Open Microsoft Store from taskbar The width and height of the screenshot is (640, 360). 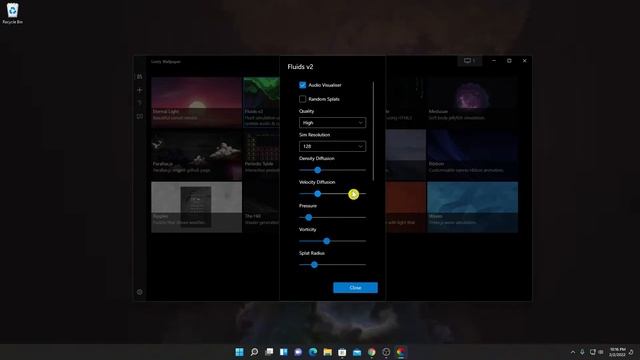pos(342,352)
